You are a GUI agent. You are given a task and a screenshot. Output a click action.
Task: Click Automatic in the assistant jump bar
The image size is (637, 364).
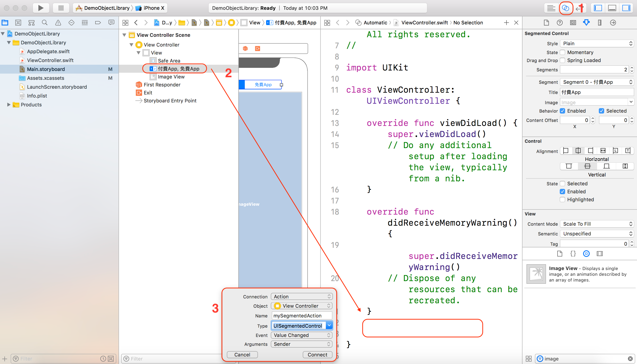pos(375,22)
